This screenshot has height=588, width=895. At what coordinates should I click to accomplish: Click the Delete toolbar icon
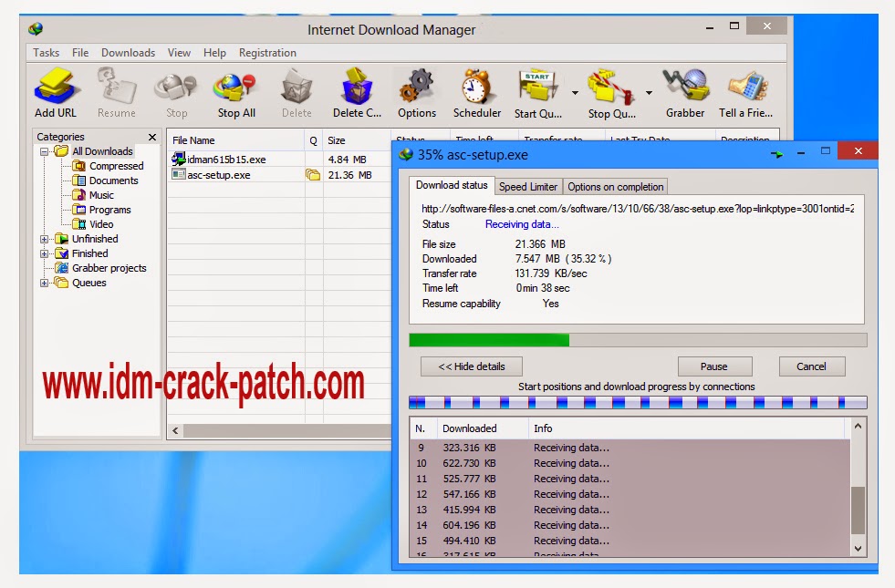point(297,93)
